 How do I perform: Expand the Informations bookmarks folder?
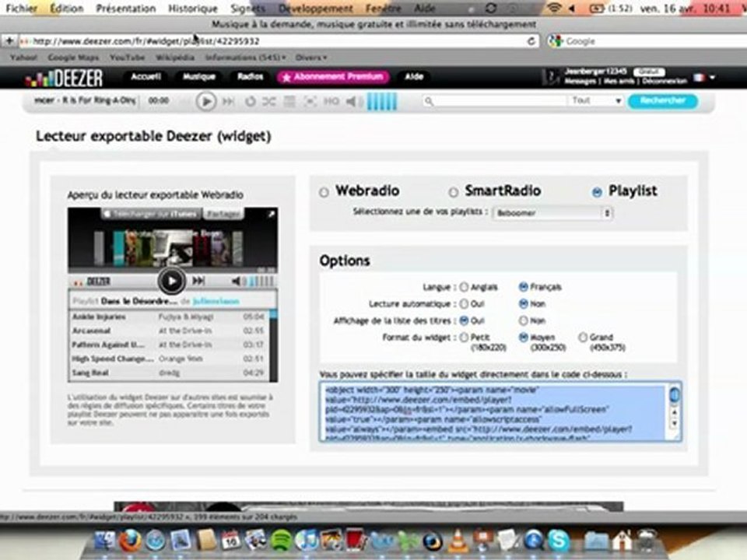pyautogui.click(x=245, y=58)
